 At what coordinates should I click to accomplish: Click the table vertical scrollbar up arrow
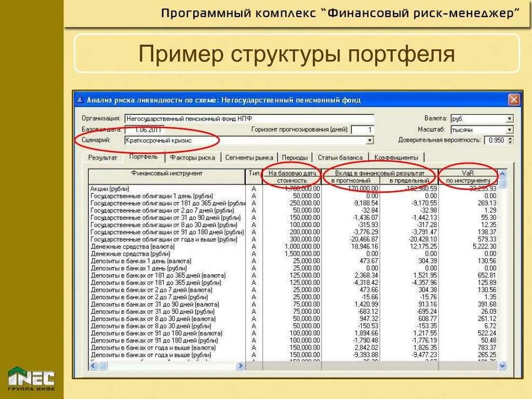point(502,174)
